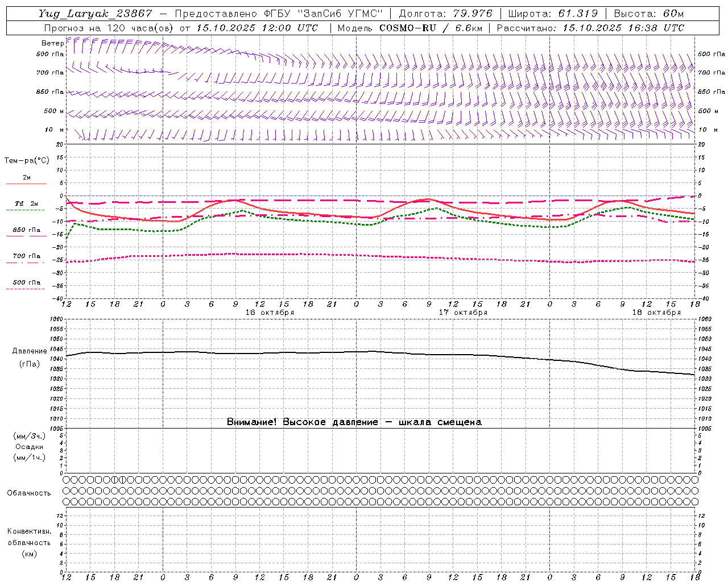This screenshot has height=582, width=728.
Task: Click the longitude value Долгота: 79.976
Action: pos(445,14)
